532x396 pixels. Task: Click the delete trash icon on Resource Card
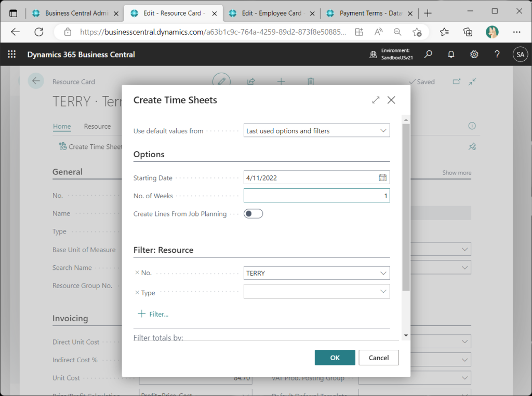click(311, 81)
